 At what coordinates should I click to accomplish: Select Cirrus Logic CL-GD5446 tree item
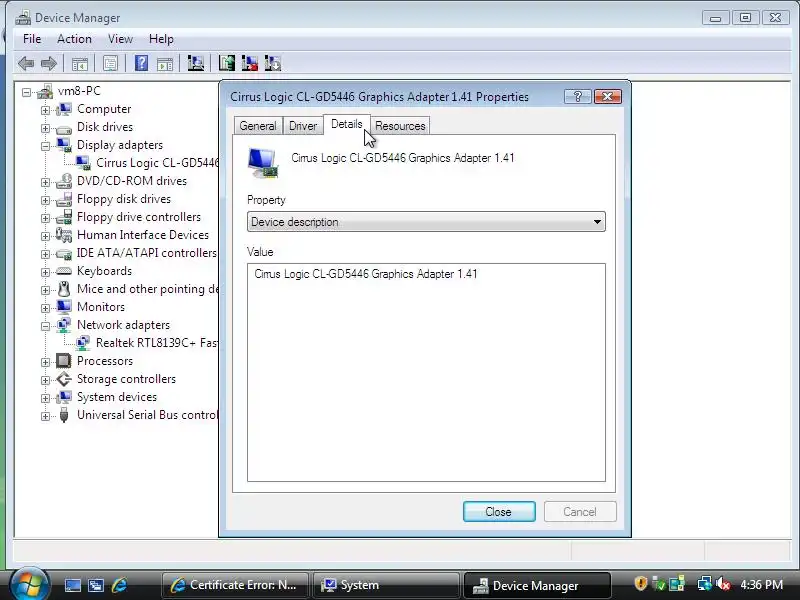click(x=157, y=163)
